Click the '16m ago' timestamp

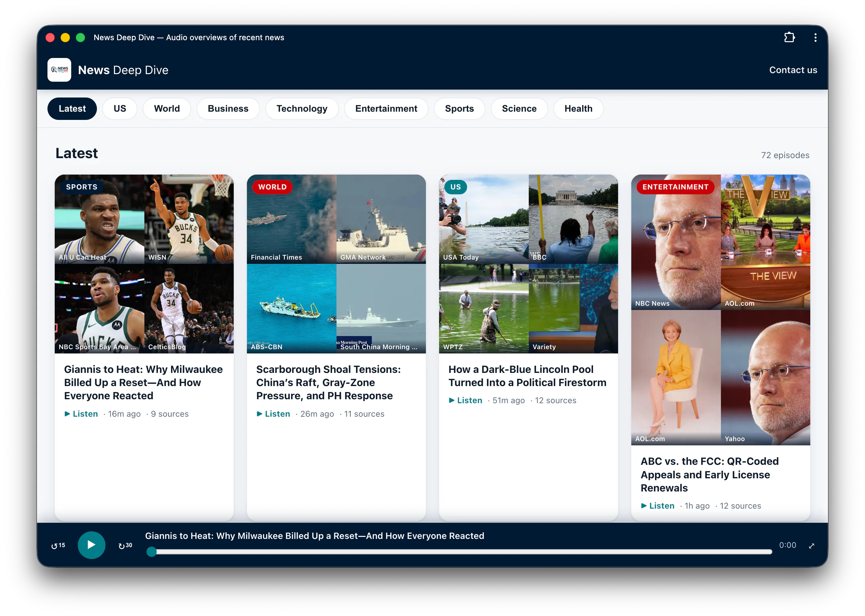[124, 414]
